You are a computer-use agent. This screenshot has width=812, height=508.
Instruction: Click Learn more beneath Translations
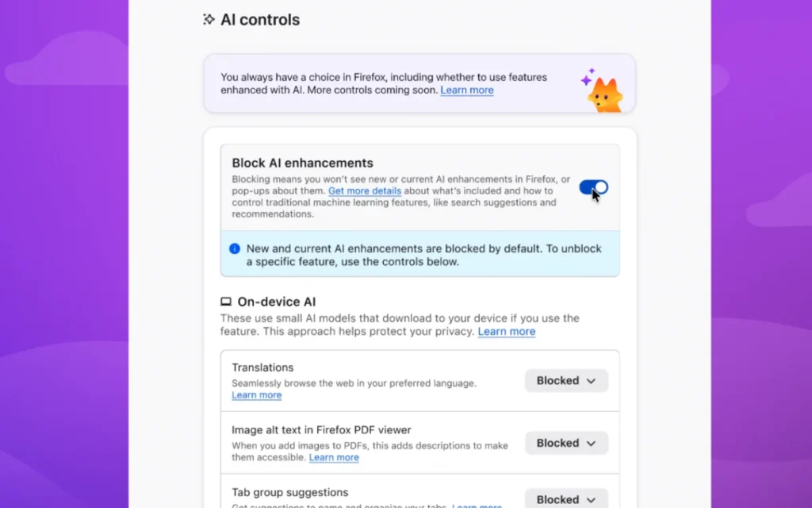point(256,394)
